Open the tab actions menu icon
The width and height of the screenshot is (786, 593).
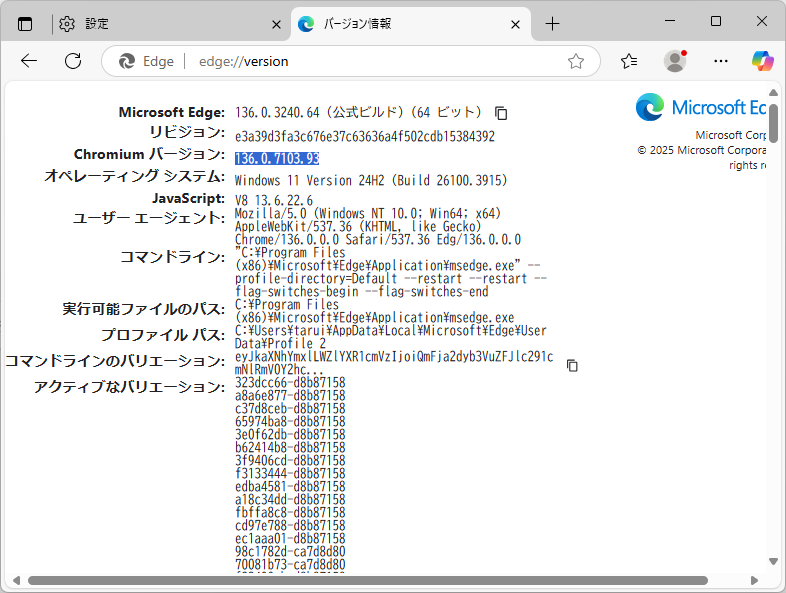click(x=25, y=24)
